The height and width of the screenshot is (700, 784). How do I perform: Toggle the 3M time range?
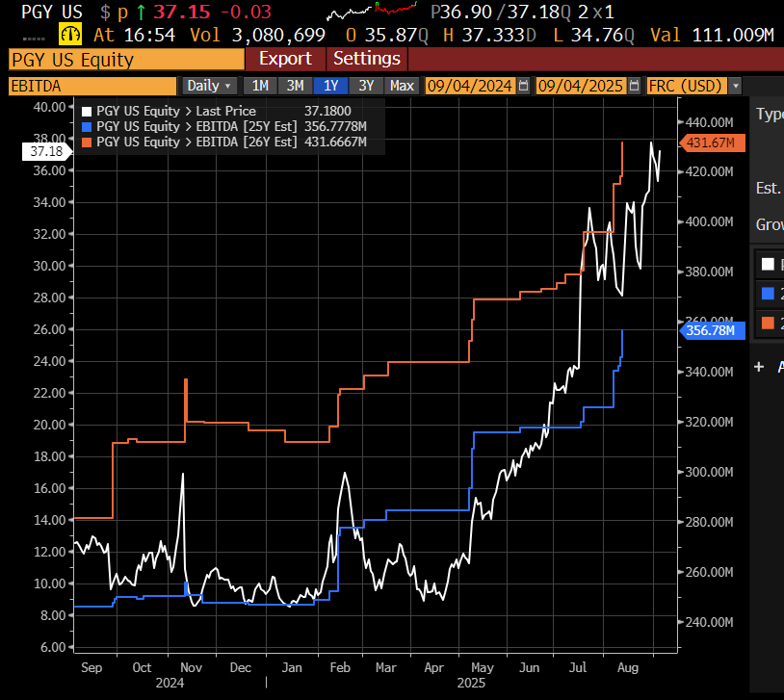click(x=295, y=86)
